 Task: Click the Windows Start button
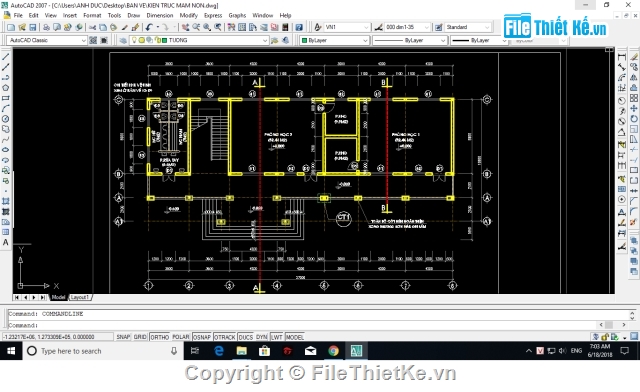(x=11, y=351)
